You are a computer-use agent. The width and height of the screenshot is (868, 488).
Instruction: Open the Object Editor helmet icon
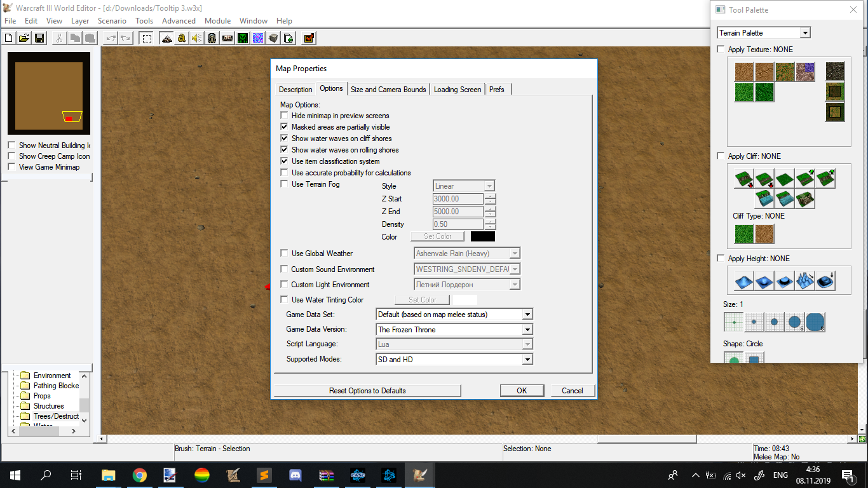[x=212, y=38]
